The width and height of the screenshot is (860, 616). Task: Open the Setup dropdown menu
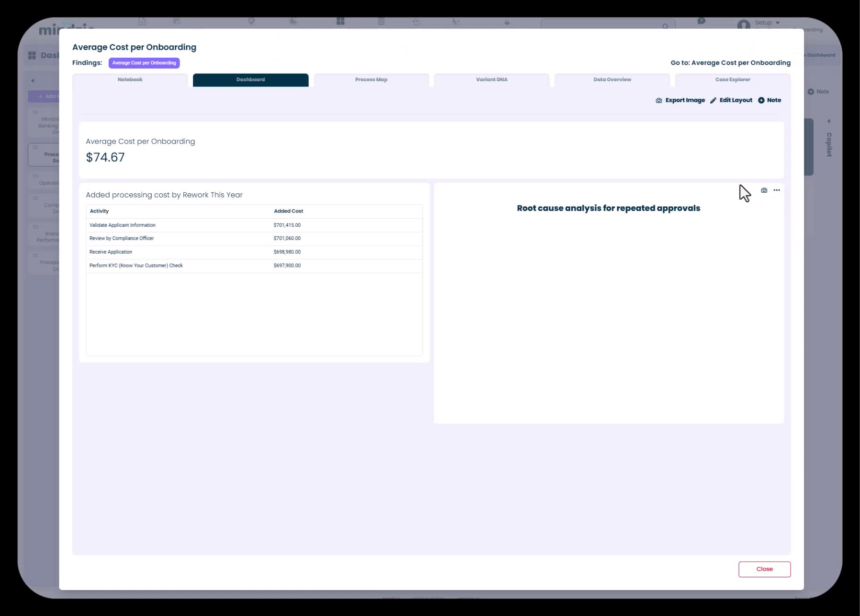(x=767, y=23)
